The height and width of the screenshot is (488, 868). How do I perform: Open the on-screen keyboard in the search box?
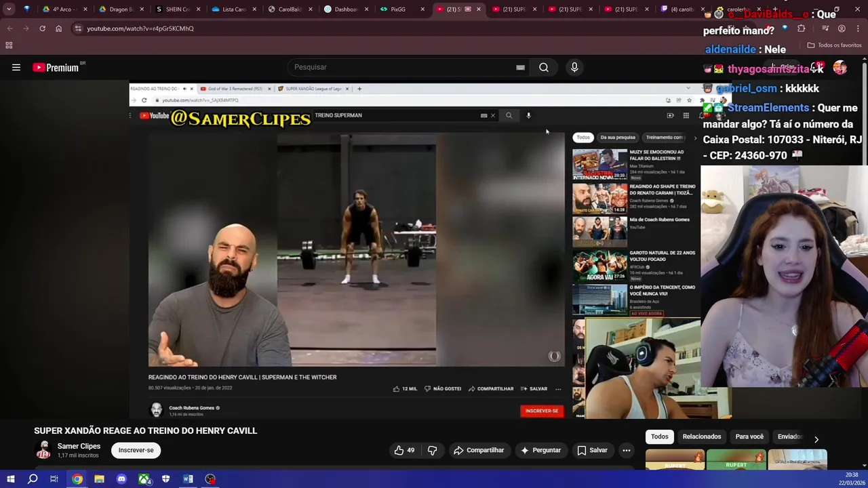520,67
